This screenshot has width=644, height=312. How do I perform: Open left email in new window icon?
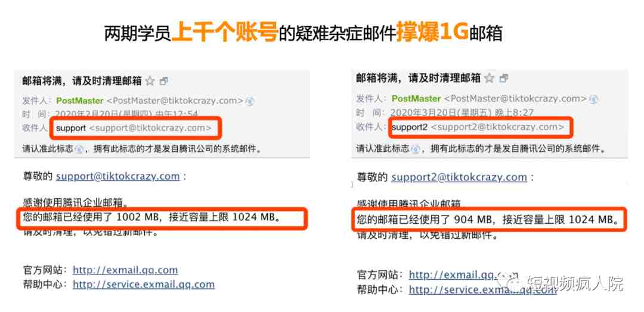(164, 82)
